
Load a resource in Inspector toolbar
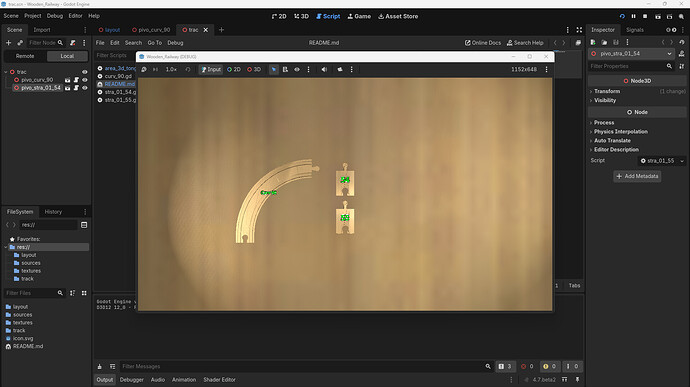[x=604, y=42]
